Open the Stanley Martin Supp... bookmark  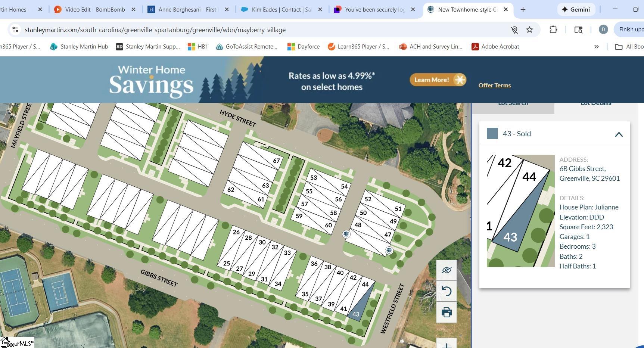pos(148,47)
